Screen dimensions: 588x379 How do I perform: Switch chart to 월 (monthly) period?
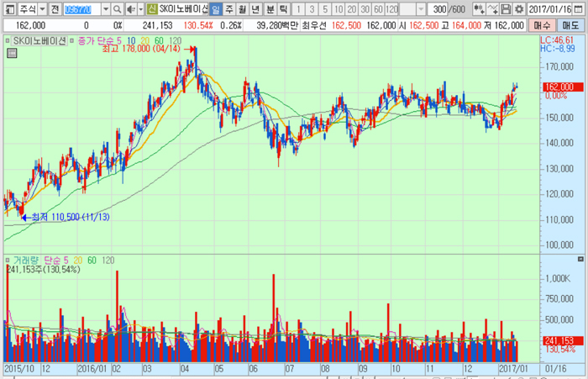coord(243,8)
